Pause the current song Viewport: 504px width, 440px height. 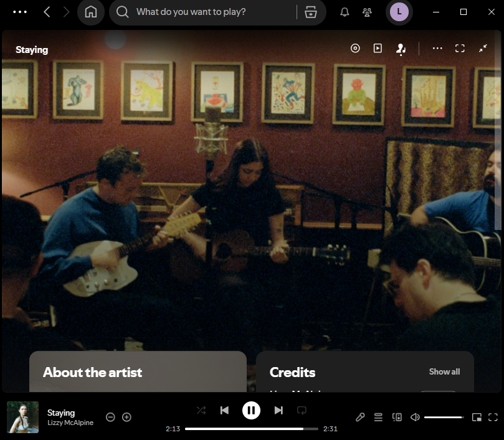click(x=251, y=411)
